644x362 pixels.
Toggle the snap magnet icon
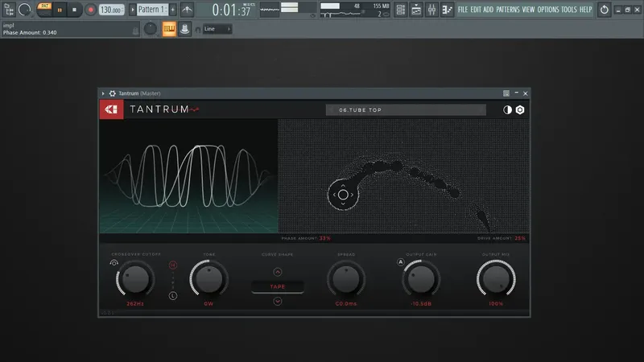pyautogui.click(x=197, y=30)
